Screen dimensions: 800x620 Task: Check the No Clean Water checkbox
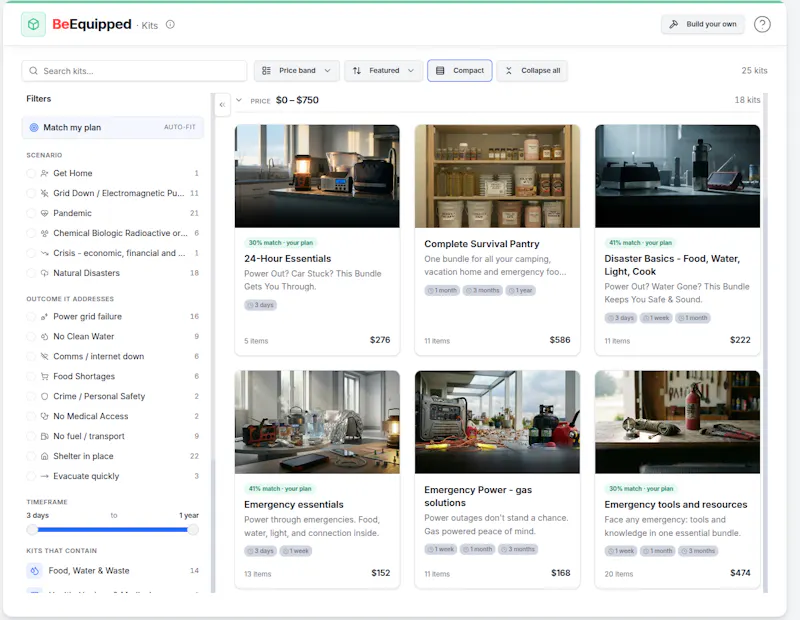click(31, 337)
